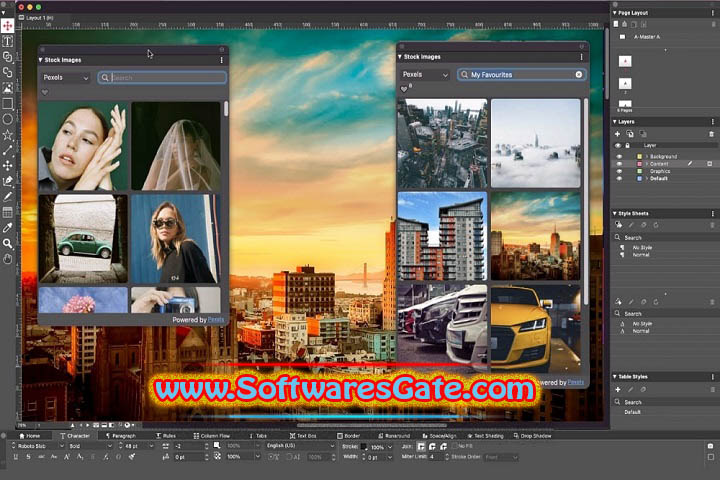Select the Zoom magnifier tool
This screenshot has height=480, width=720.
(x=7, y=243)
